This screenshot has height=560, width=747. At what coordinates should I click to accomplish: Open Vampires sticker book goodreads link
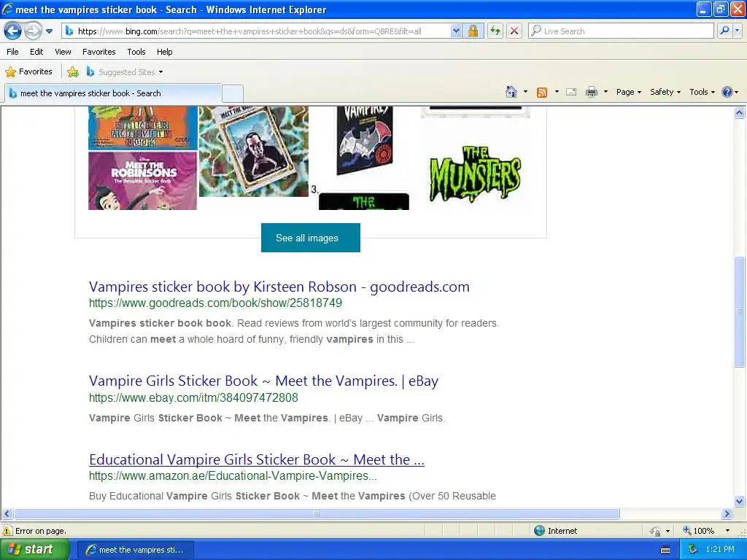[x=279, y=287]
